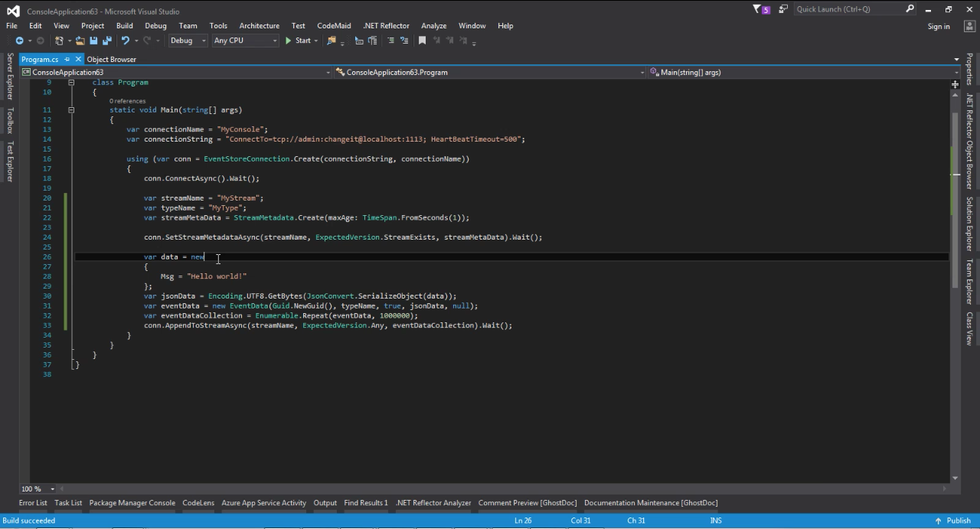The image size is (980, 529).
Task: Open the File menu
Action: tap(11, 25)
